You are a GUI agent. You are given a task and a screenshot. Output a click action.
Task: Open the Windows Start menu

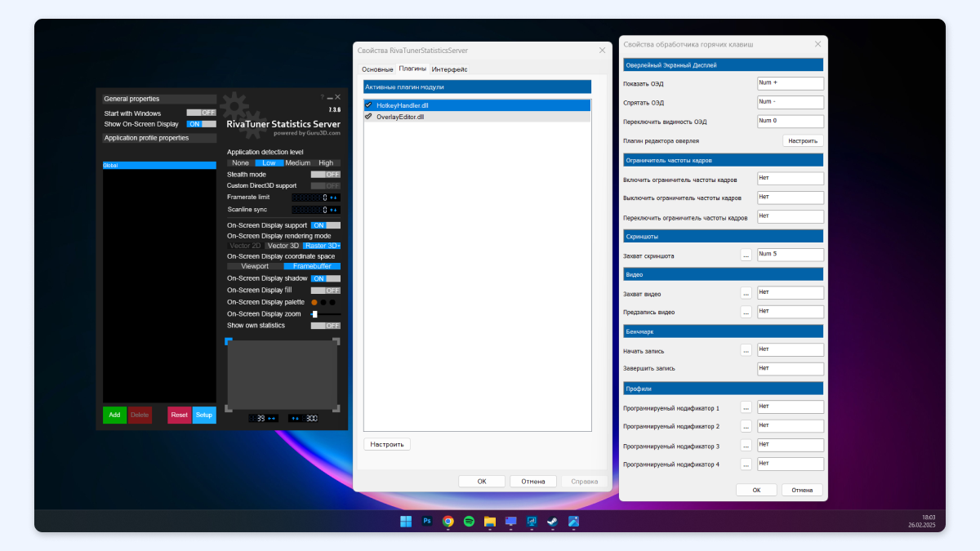click(x=406, y=521)
